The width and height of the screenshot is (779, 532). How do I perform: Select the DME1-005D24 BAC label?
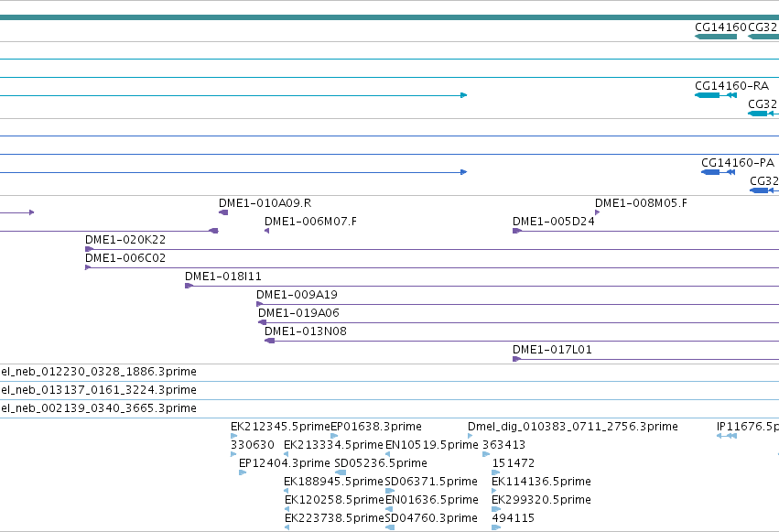click(554, 221)
